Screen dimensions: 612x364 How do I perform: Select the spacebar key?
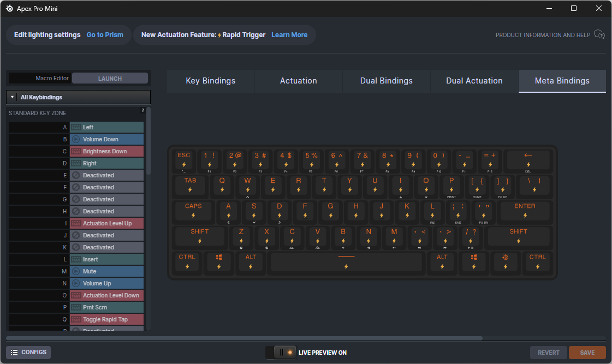tap(346, 261)
